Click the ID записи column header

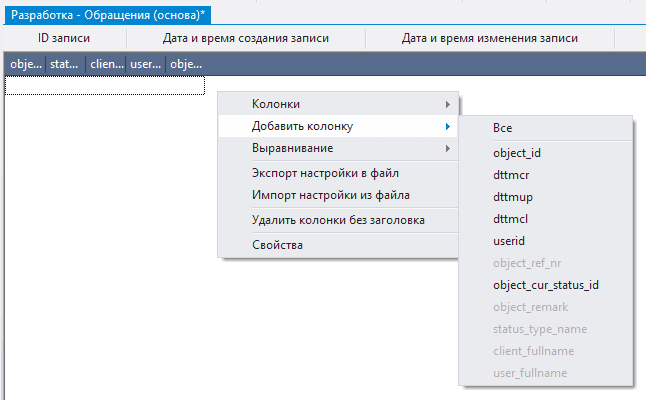(63, 38)
